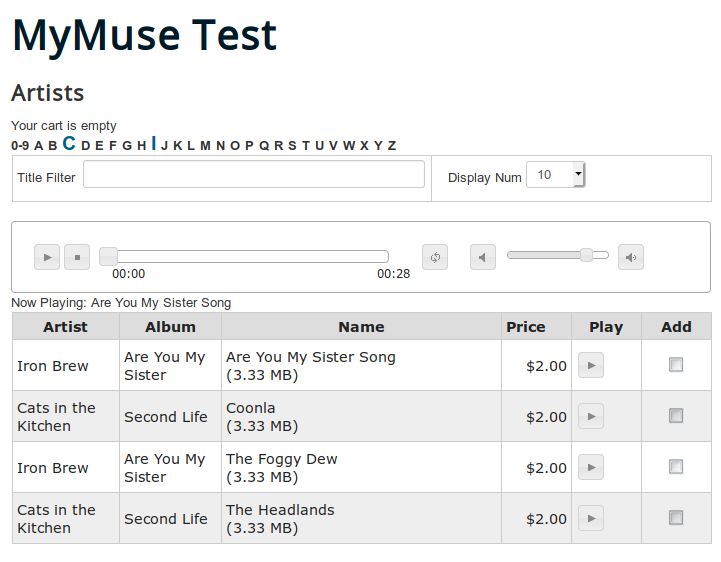Filter artists by letter M

tap(205, 146)
